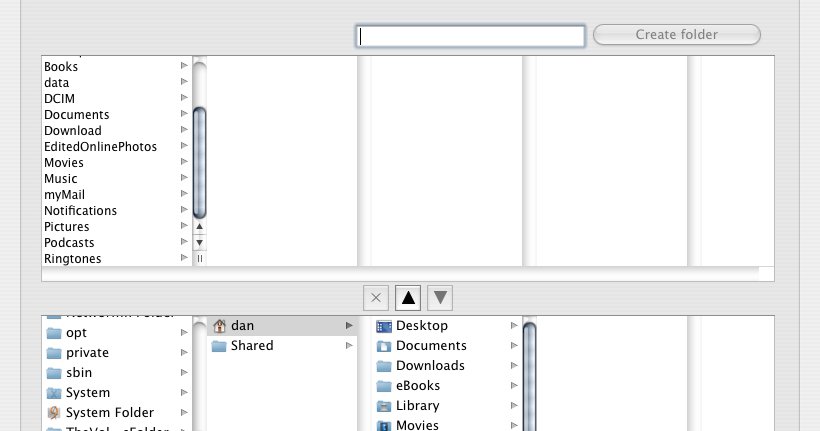
Task: Select Movies in the upper file list
Action: [64, 163]
